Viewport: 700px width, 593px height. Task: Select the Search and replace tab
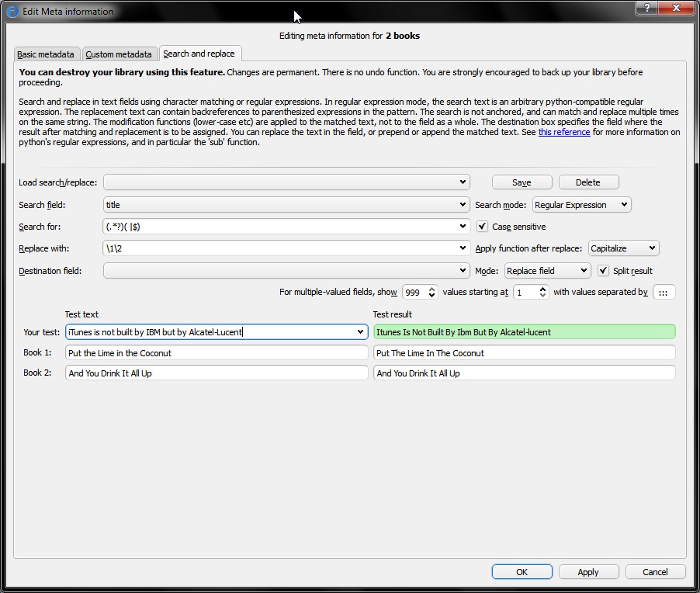[199, 54]
